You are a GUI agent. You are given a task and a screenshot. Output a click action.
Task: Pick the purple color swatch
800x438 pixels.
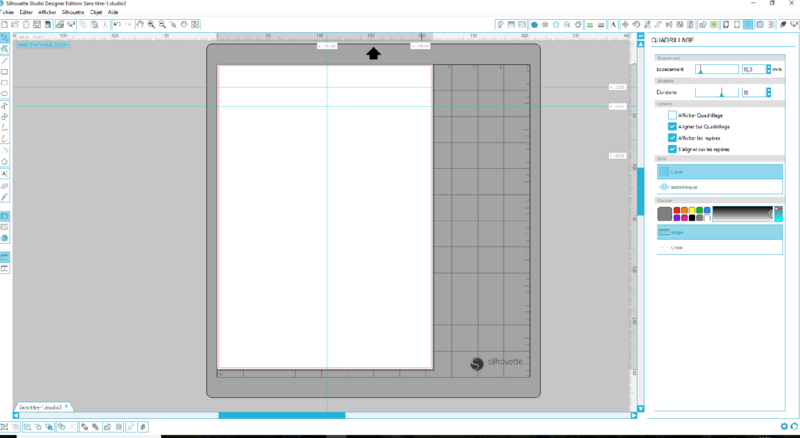coord(677,218)
